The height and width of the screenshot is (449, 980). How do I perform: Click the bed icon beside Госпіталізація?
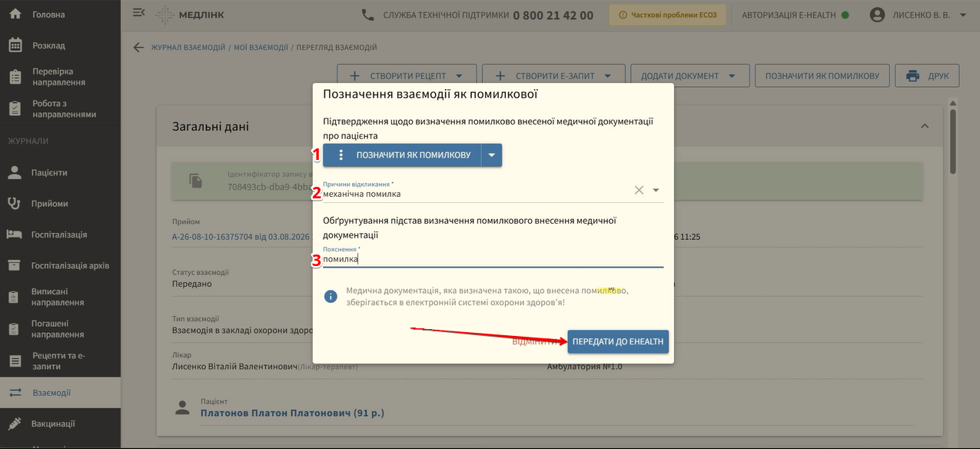[x=15, y=234]
